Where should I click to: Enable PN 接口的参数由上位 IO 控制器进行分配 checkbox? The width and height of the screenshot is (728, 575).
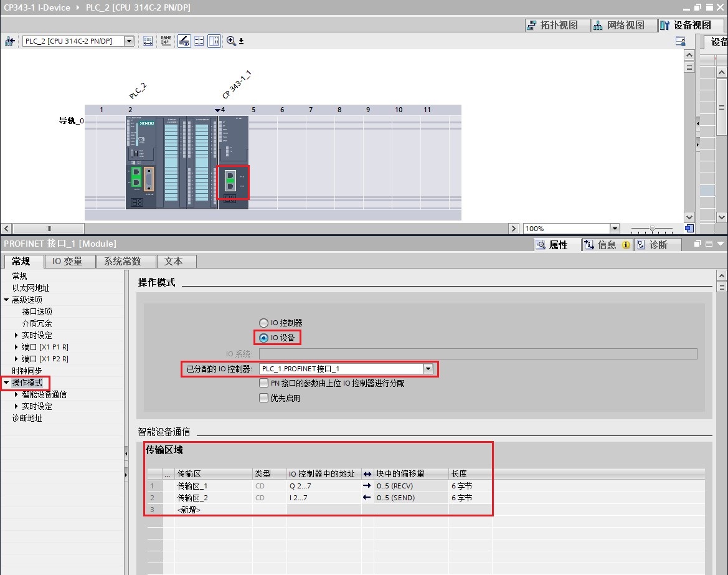tap(263, 383)
